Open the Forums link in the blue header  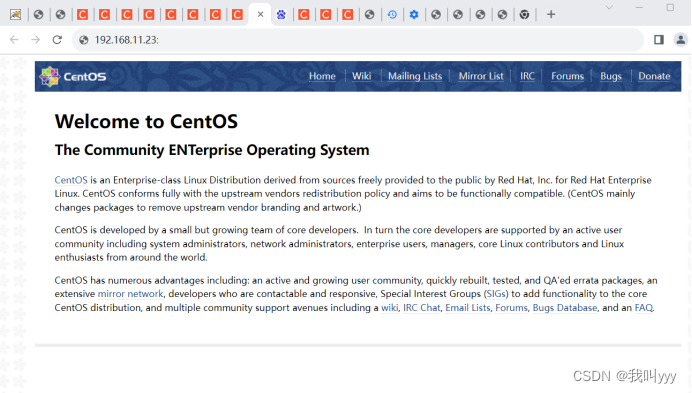point(567,76)
